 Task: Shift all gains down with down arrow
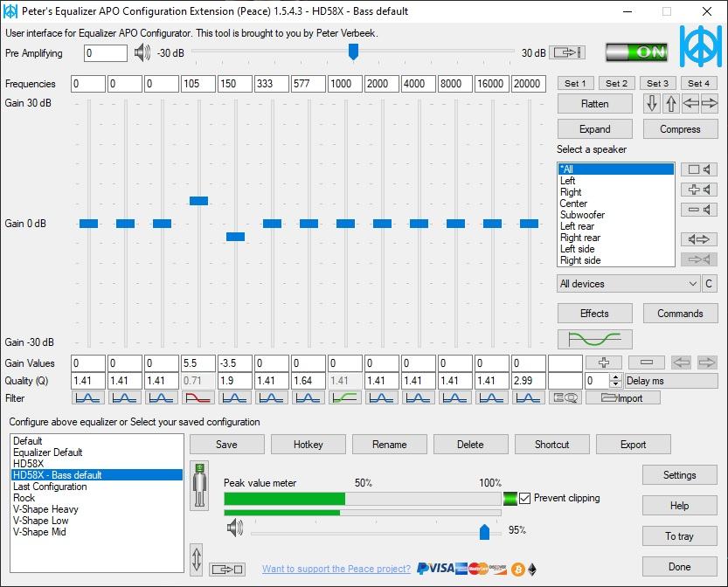click(651, 103)
